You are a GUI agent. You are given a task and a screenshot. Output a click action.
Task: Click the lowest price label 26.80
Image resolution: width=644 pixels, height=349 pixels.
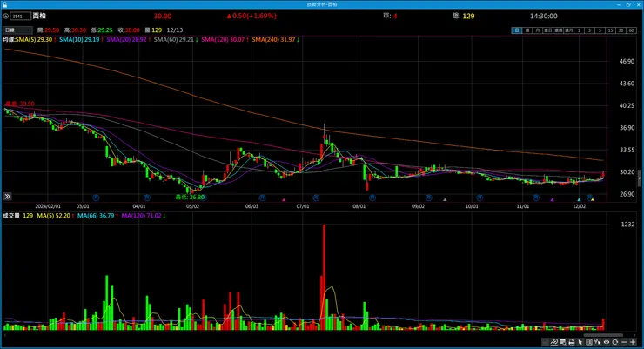coord(190,197)
